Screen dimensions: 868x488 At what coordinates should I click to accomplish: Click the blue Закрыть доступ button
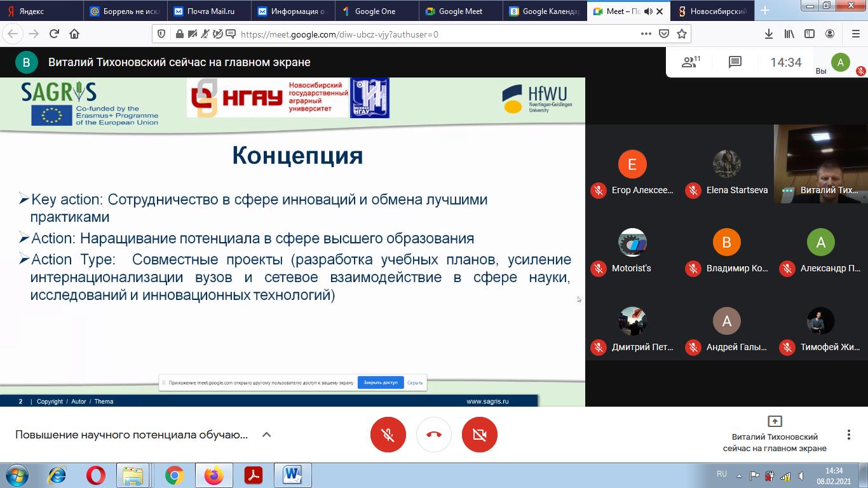coord(381,383)
